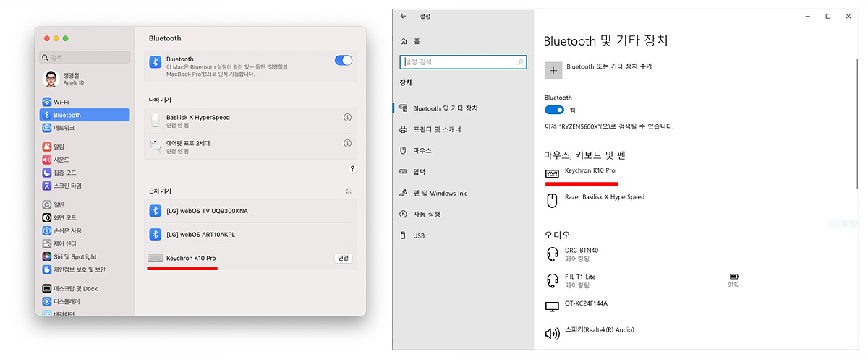Open 펜 및 Windows Ink settings
The image size is (868, 359).
[433, 193]
